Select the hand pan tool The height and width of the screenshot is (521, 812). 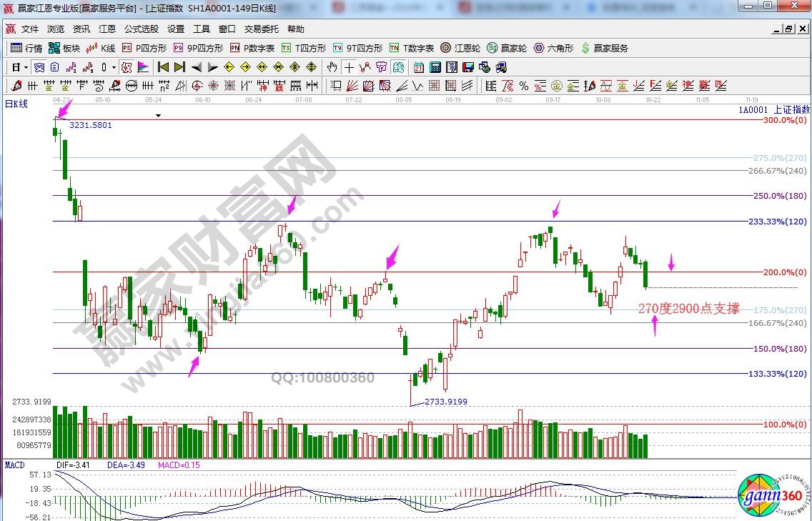click(x=332, y=67)
